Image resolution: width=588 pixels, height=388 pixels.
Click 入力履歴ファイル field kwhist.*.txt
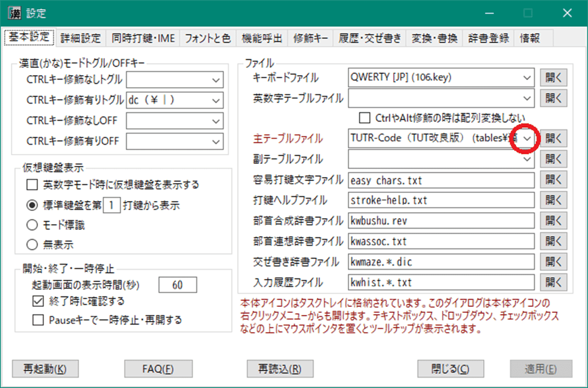point(441,282)
